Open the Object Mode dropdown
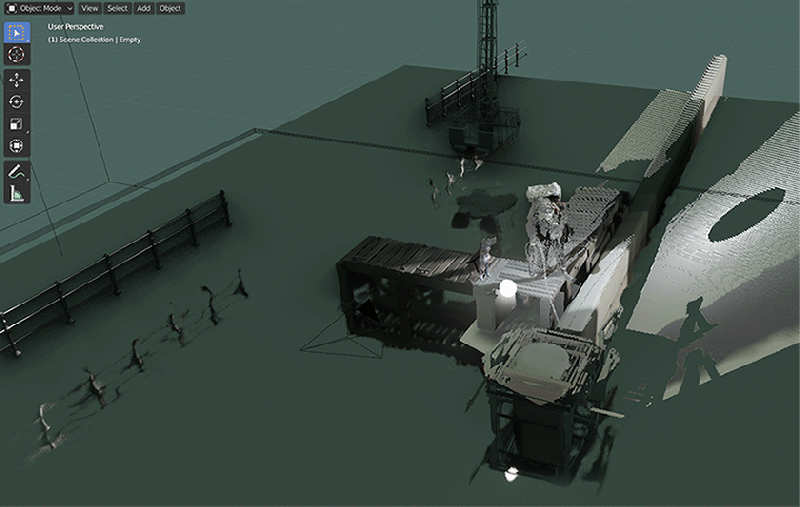Image resolution: width=800 pixels, height=507 pixels. coord(40,8)
